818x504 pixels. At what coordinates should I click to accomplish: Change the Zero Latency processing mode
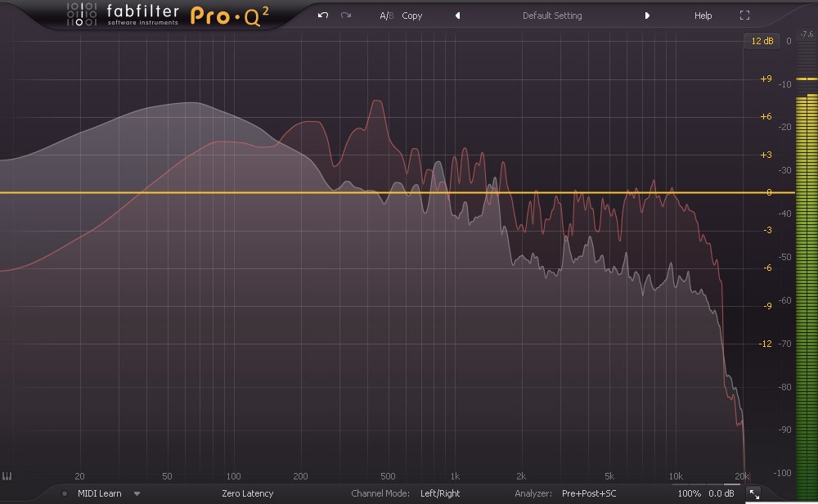pyautogui.click(x=247, y=493)
